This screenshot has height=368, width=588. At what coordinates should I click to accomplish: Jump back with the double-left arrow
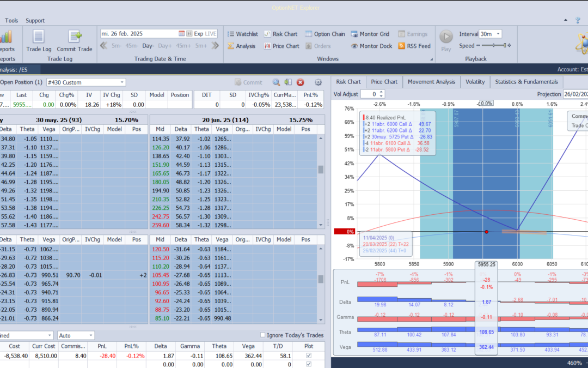pyautogui.click(x=104, y=46)
